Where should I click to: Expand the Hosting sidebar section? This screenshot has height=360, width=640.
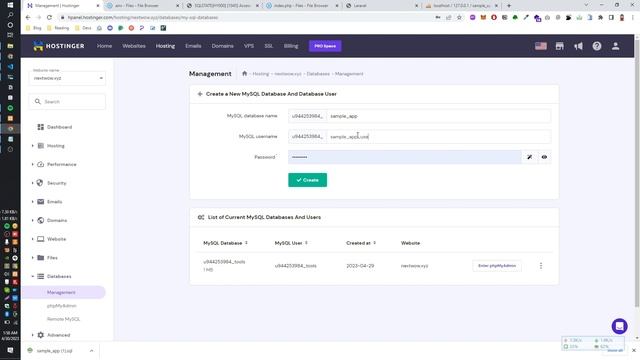[33, 146]
